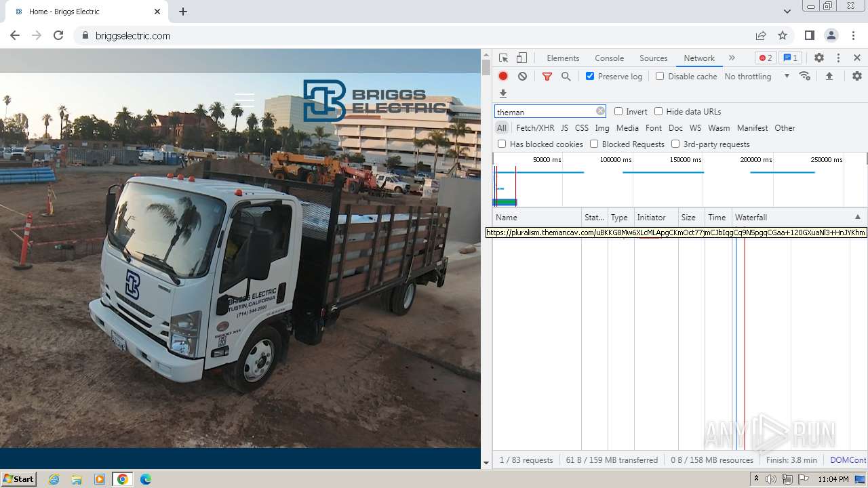Go back in browser history
This screenshot has height=488, width=868.
click(15, 35)
